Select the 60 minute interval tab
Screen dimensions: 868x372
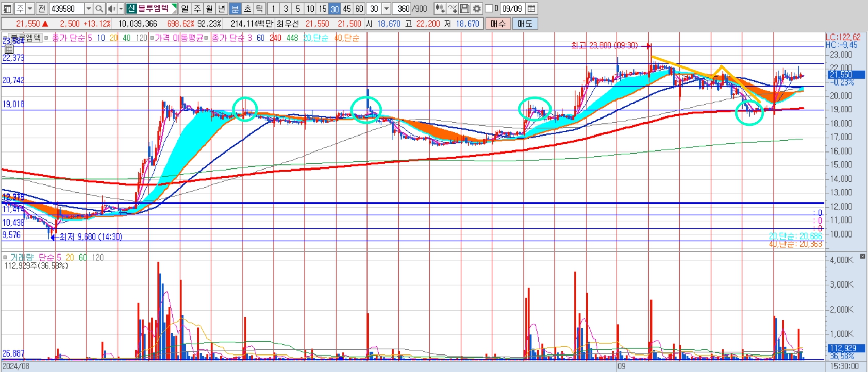pos(359,9)
